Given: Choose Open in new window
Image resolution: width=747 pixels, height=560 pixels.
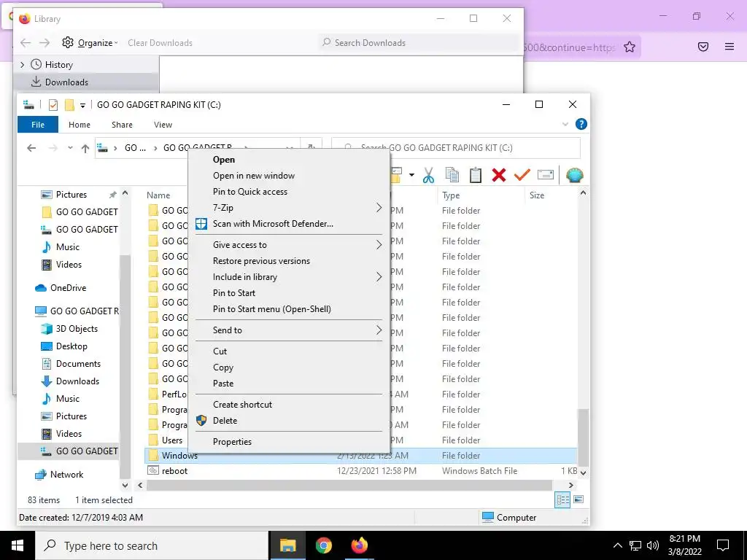Looking at the screenshot, I should coord(289,176).
